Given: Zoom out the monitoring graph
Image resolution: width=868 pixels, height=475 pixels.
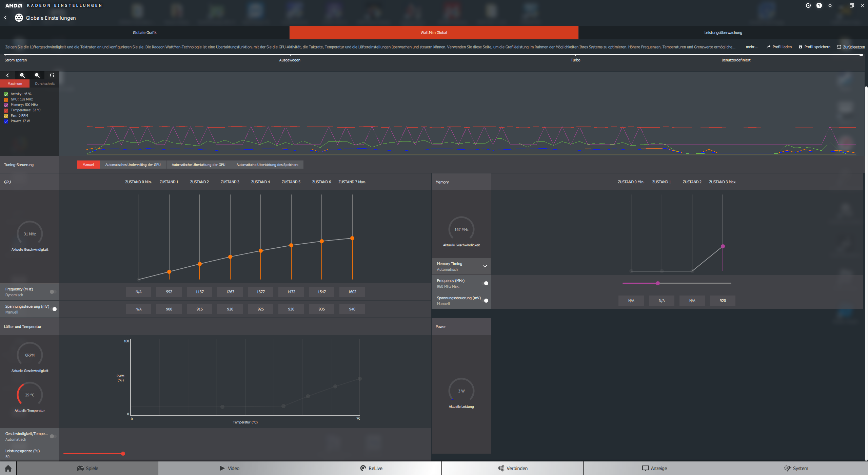Looking at the screenshot, I should click(x=37, y=75).
